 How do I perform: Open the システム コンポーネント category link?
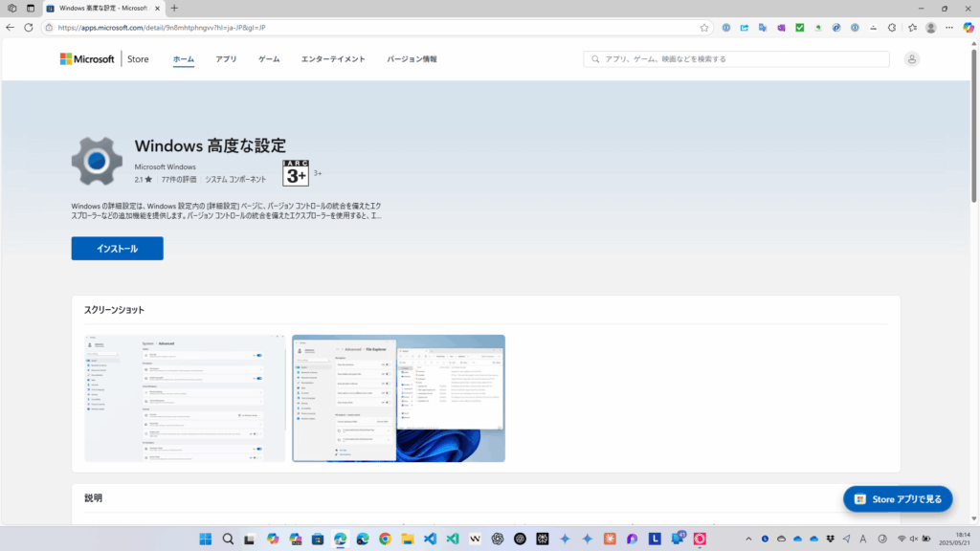pos(235,179)
